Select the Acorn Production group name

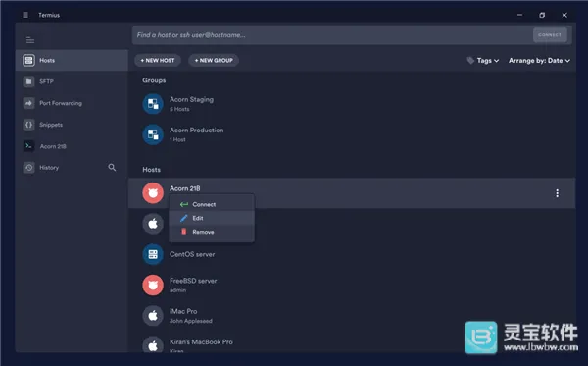(197, 130)
